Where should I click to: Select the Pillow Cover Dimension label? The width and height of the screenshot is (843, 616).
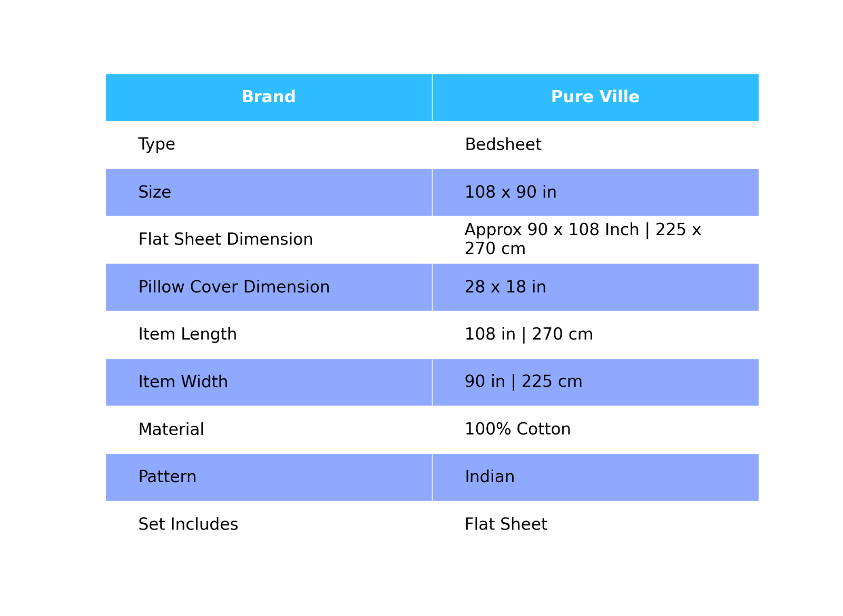point(234,287)
